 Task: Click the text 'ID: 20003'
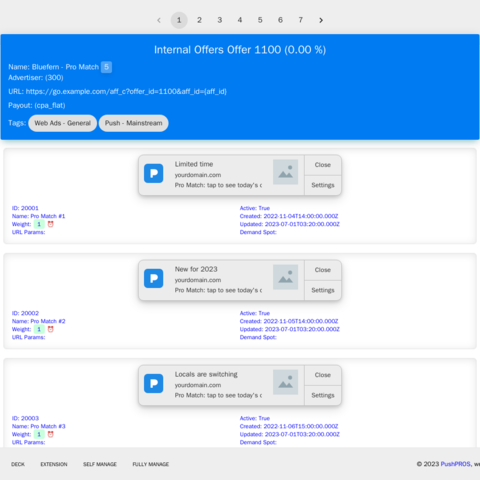click(x=25, y=418)
